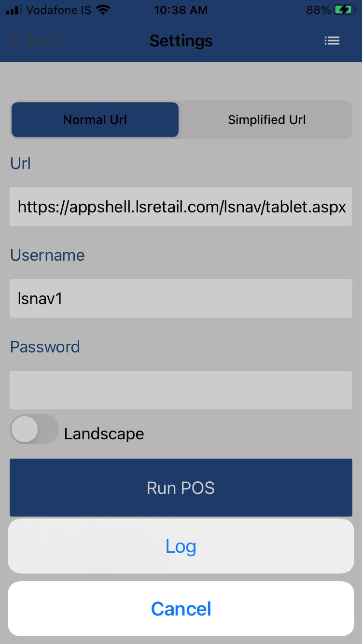Screen dimensions: 362x644
Task: Tap the Settings page title
Action: (x=181, y=41)
